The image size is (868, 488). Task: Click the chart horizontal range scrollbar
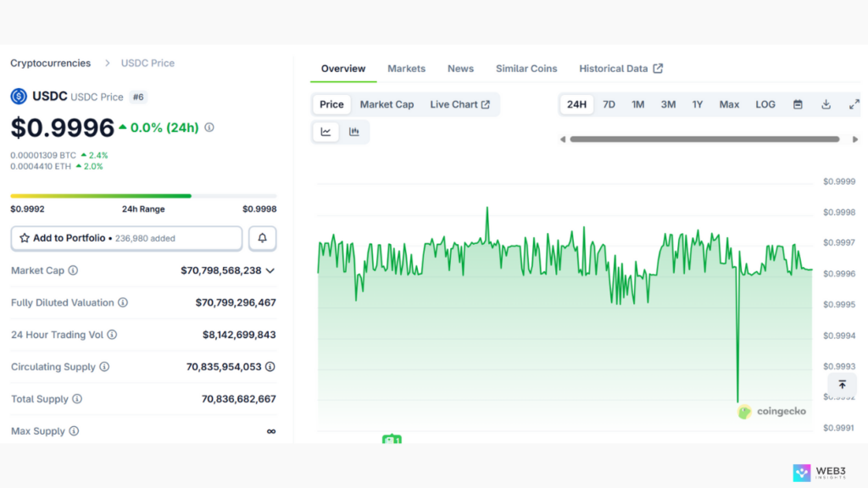point(704,139)
